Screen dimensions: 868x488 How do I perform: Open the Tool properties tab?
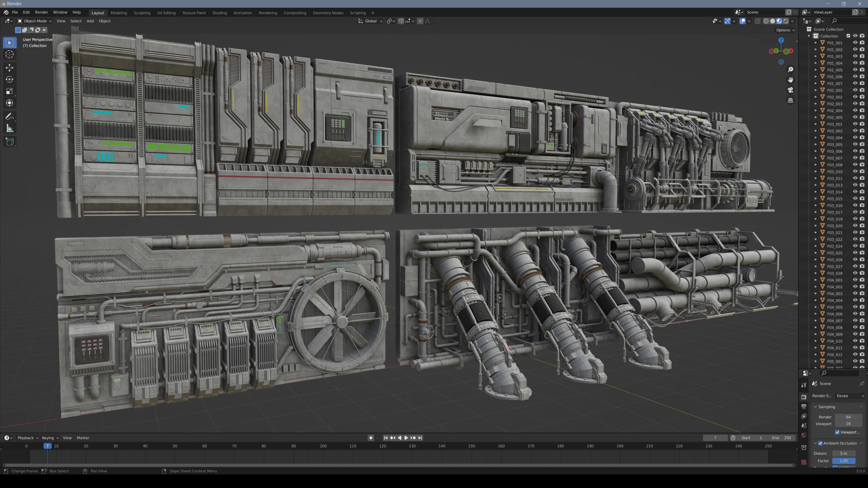click(x=804, y=385)
